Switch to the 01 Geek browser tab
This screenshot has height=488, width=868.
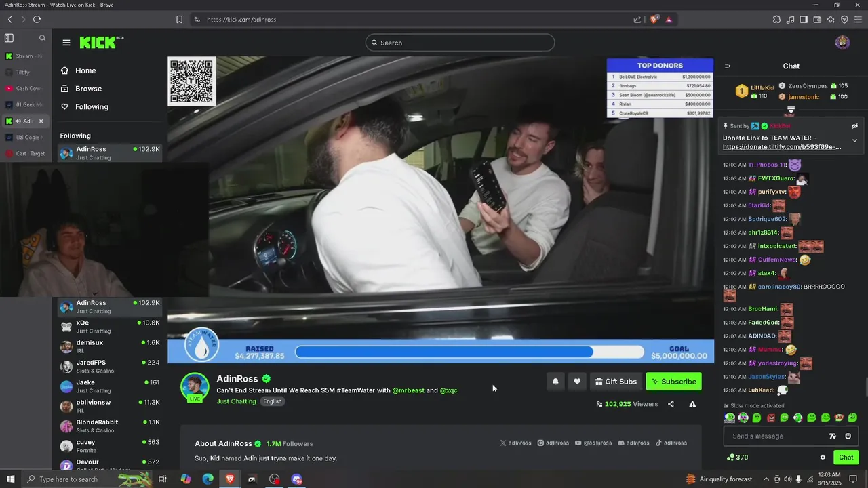click(24, 104)
